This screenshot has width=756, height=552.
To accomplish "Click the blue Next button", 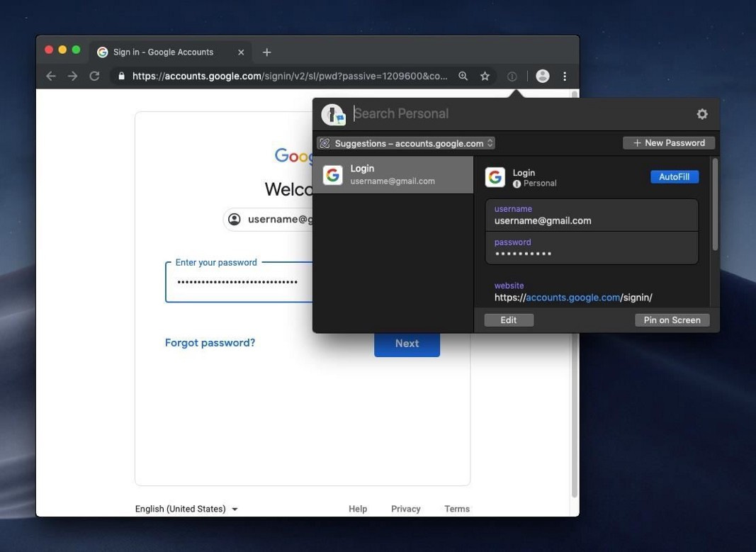I will tap(407, 344).
